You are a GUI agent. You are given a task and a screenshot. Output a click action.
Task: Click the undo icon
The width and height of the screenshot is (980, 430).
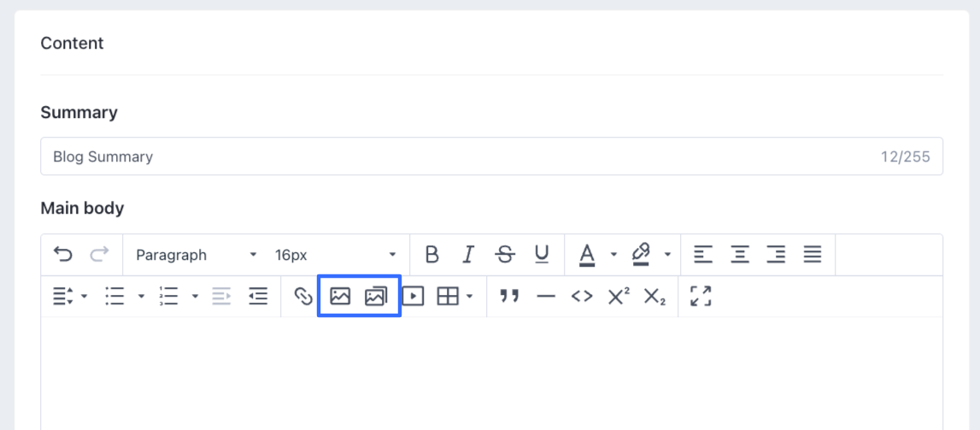click(63, 255)
